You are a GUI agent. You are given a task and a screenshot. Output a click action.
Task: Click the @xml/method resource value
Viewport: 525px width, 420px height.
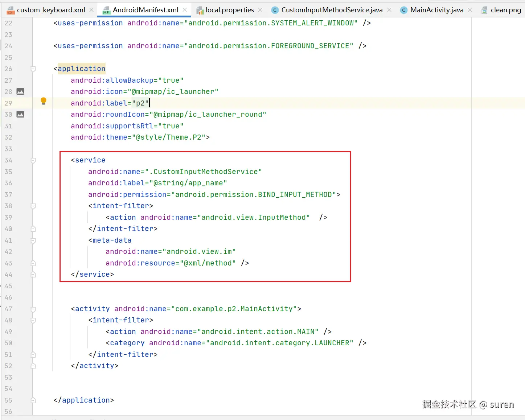pos(208,263)
